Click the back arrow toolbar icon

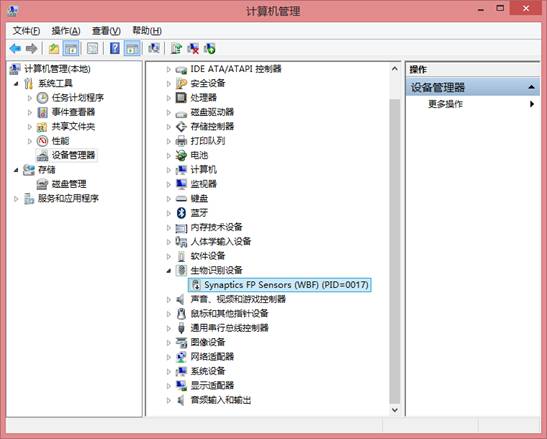[15, 49]
